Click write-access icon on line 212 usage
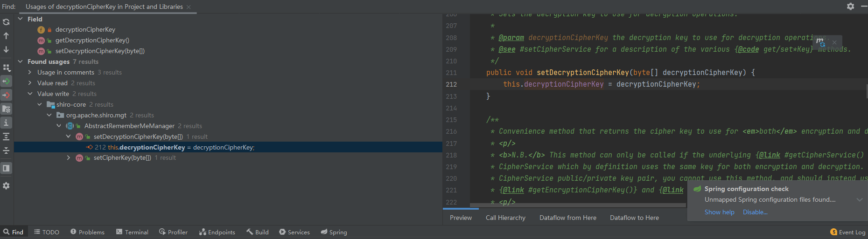Viewport: 868px width, 239px height. (89, 147)
